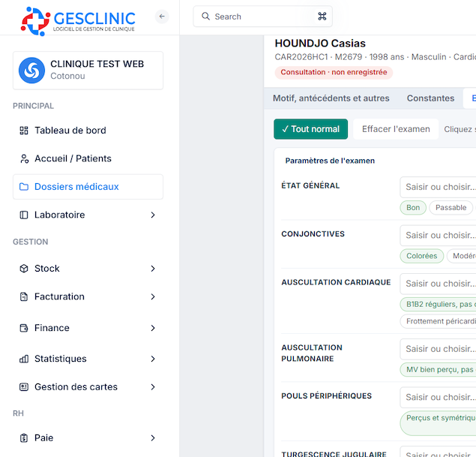
Task: Open Motif, antécédents et autres tab
Action: (331, 98)
